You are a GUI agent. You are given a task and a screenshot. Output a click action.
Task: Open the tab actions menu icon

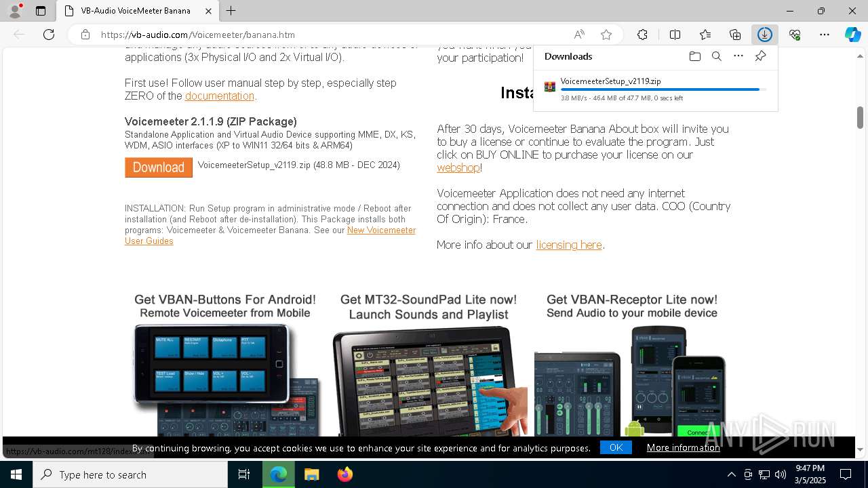41,11
